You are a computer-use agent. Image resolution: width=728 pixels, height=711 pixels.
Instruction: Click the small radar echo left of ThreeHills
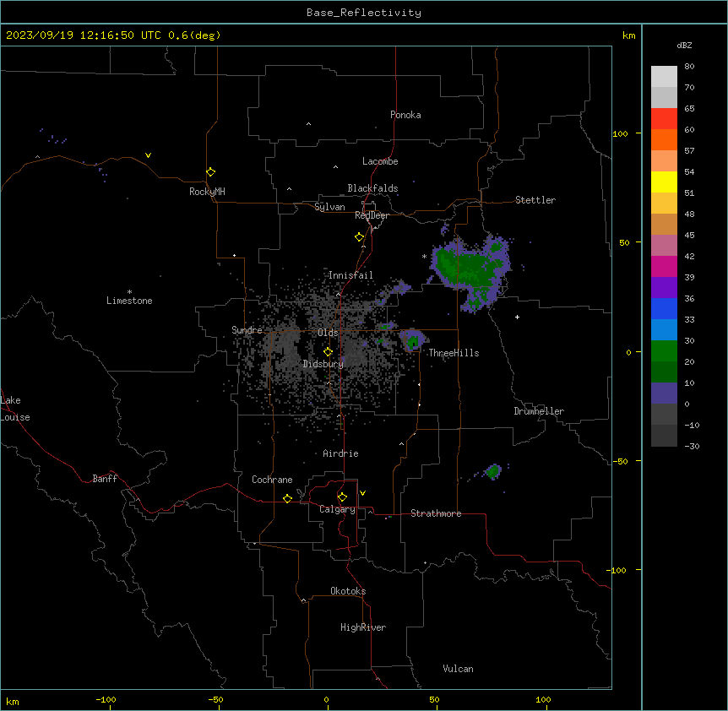point(412,340)
